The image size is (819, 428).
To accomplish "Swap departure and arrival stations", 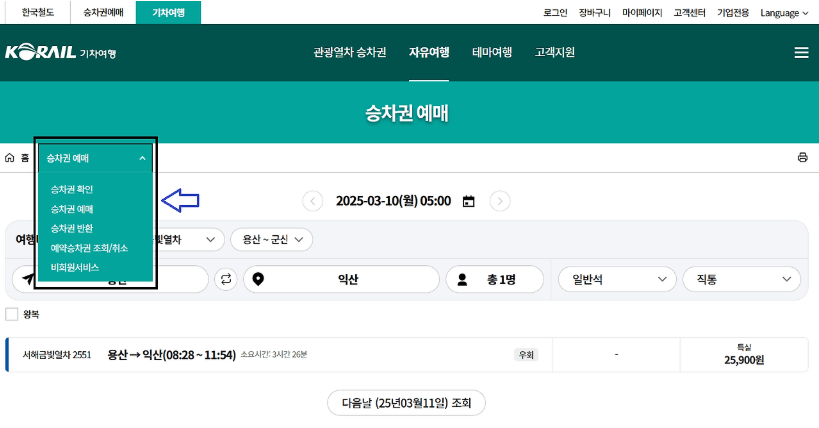I will tap(226, 279).
